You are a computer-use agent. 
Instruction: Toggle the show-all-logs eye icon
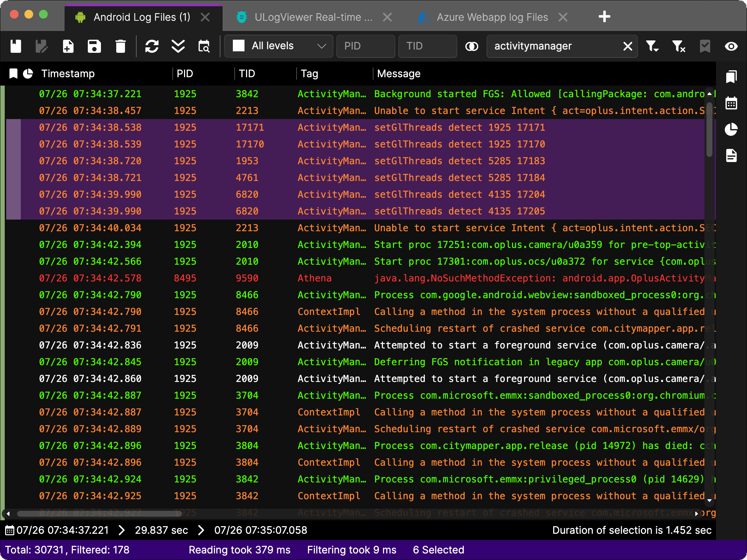[x=732, y=46]
